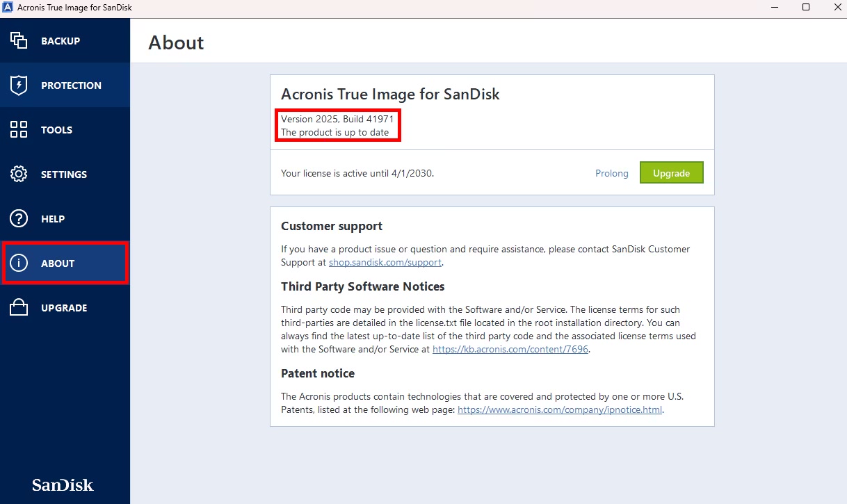
Task: Open the kb.acronis.com/content/7696 link
Action: tap(510, 350)
